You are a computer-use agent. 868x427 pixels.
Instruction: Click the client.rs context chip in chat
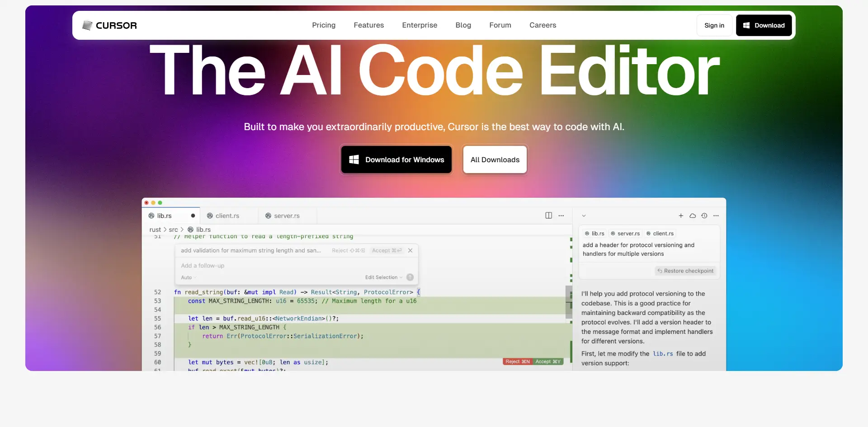[660, 234]
